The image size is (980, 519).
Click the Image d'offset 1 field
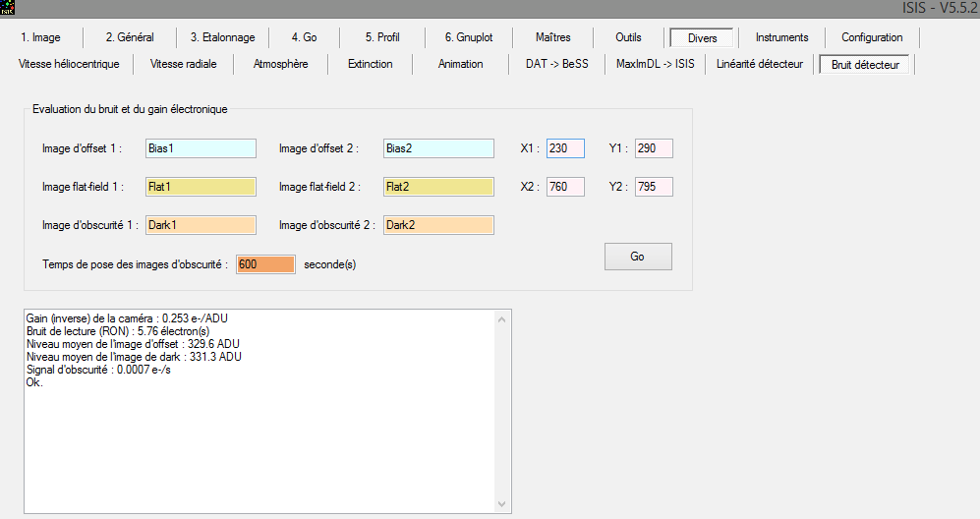[201, 148]
